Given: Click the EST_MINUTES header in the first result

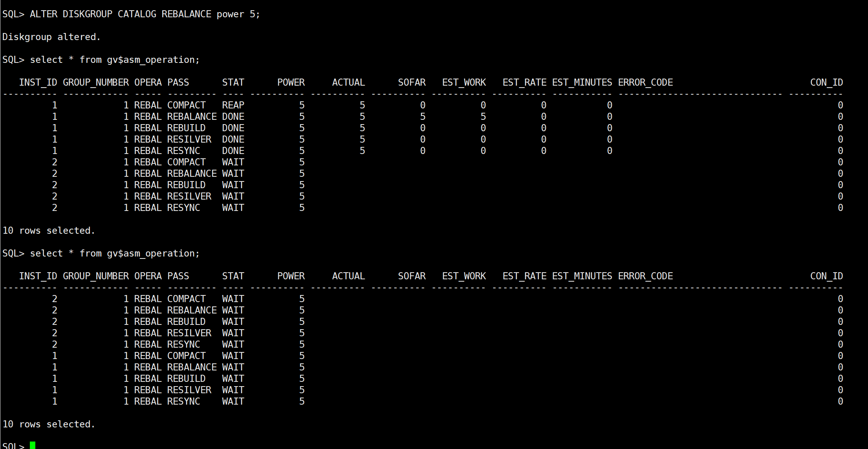Looking at the screenshot, I should click(x=582, y=82).
